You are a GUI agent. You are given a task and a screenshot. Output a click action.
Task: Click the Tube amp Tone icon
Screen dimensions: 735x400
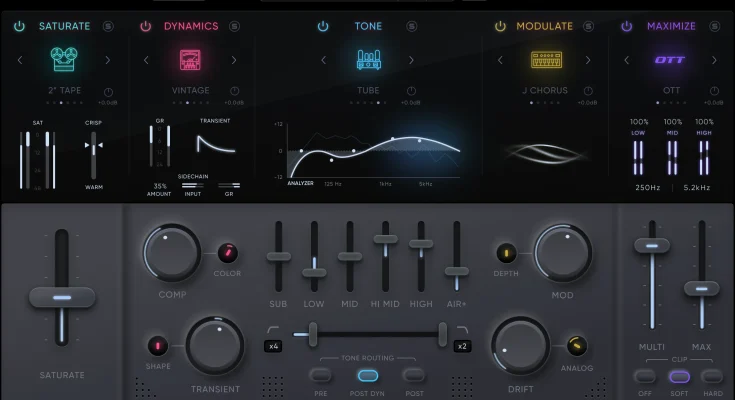pos(368,60)
